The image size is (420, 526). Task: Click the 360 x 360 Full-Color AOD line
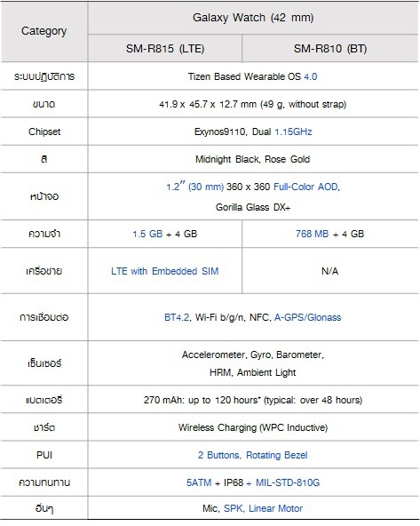253,187
